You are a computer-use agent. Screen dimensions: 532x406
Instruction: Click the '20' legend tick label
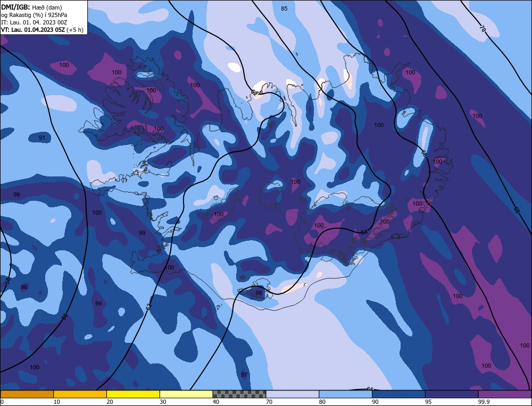click(x=110, y=402)
